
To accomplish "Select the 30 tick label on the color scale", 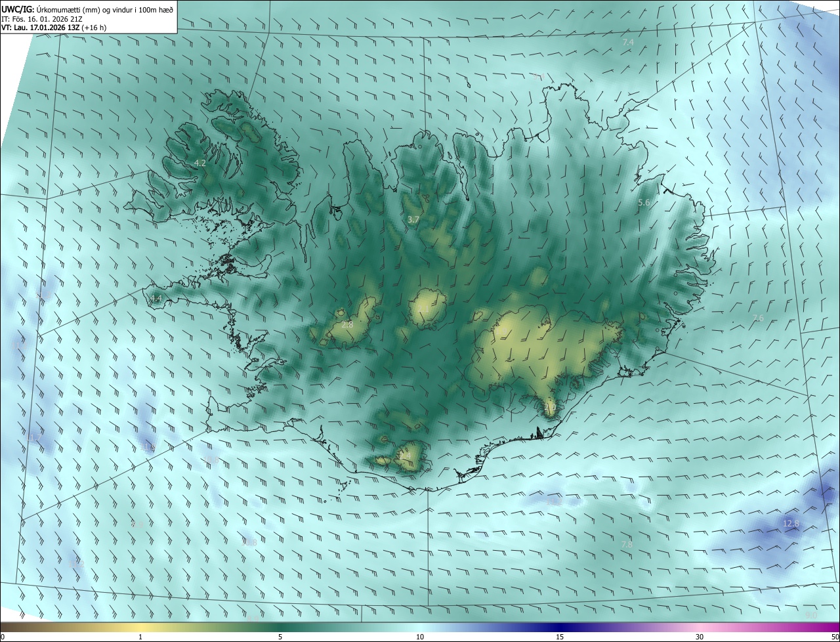I will pyautogui.click(x=700, y=637).
